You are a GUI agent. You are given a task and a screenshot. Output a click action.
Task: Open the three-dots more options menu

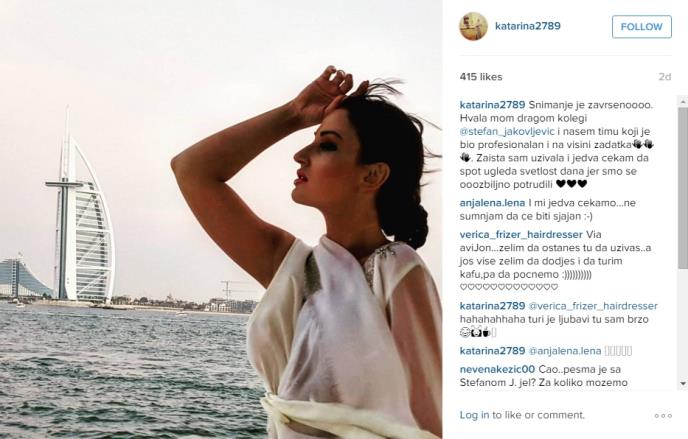tap(663, 415)
